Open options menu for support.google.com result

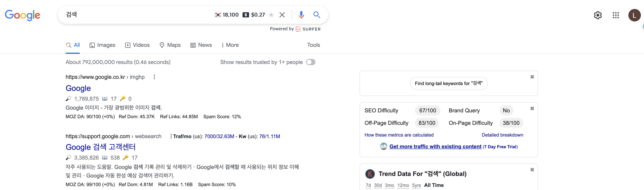(171, 136)
